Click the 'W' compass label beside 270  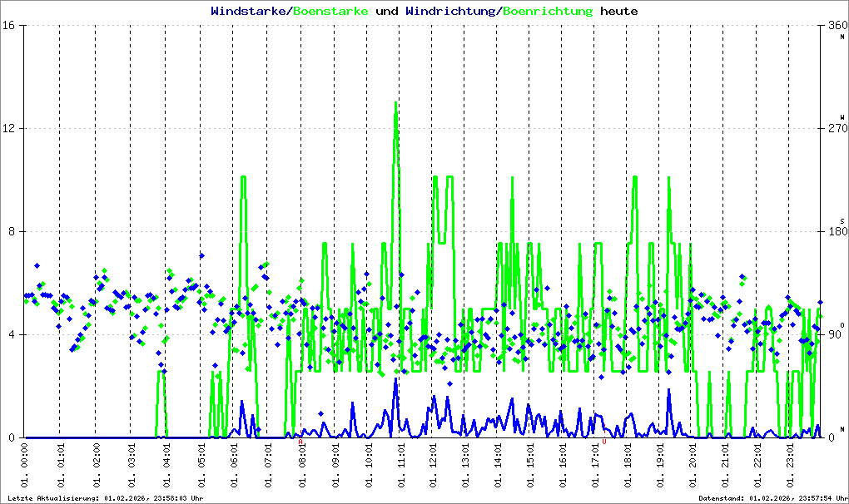pyautogui.click(x=842, y=116)
